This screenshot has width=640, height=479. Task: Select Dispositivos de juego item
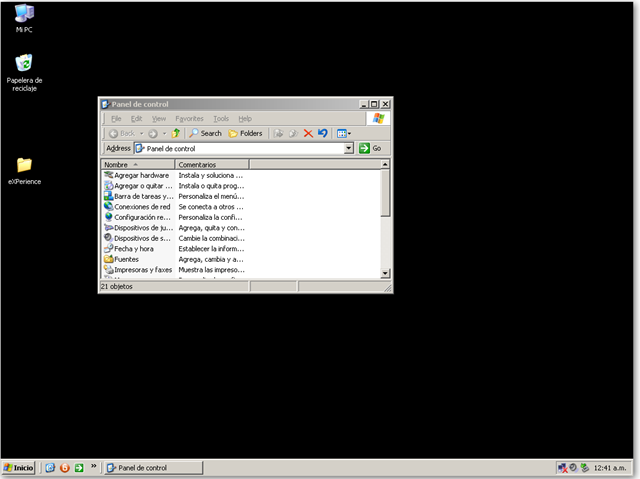138,228
